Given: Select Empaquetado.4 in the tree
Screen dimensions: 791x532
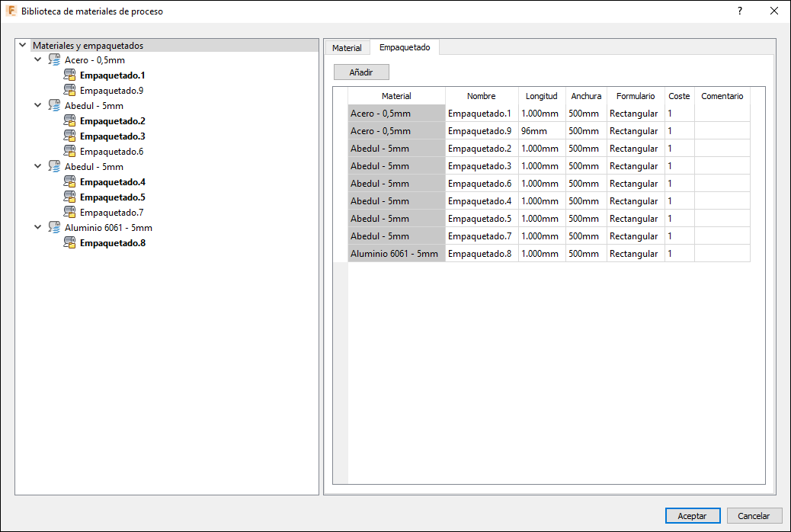Looking at the screenshot, I should click(113, 182).
